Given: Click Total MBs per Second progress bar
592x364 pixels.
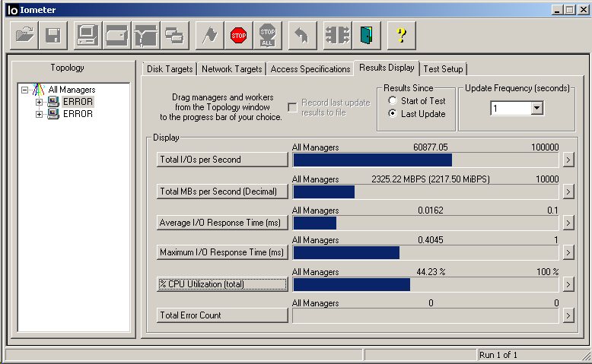Looking at the screenshot, I should [425, 192].
